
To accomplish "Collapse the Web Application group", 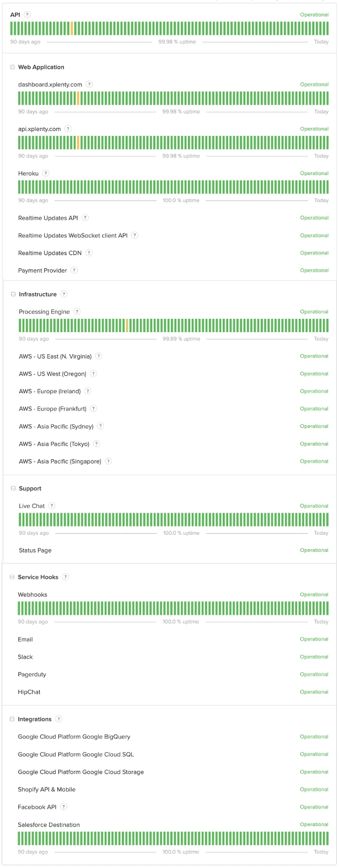I will [x=13, y=67].
